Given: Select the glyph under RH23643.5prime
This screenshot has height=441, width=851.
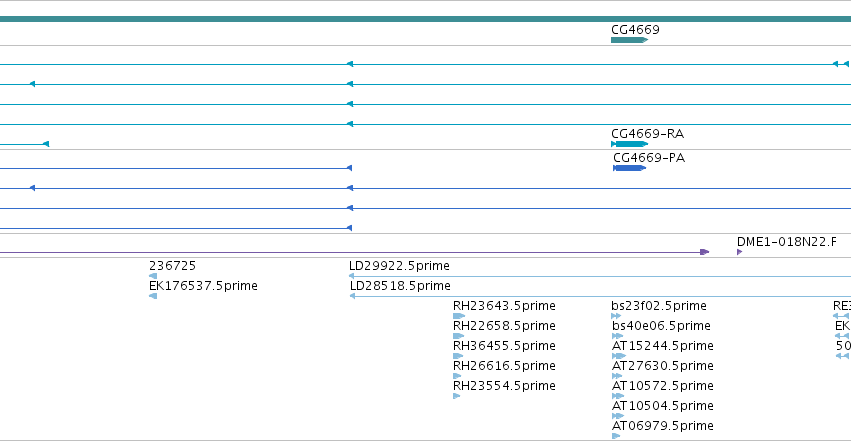Looking at the screenshot, I should click(x=459, y=316).
